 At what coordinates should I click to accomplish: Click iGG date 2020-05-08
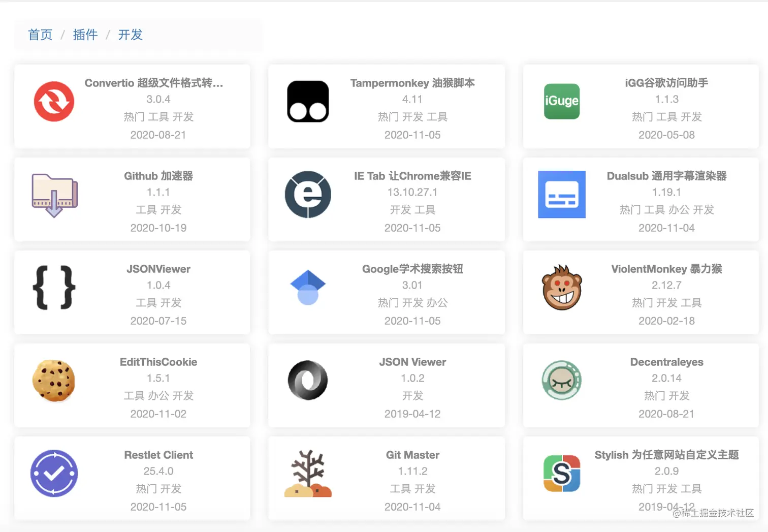666,135
